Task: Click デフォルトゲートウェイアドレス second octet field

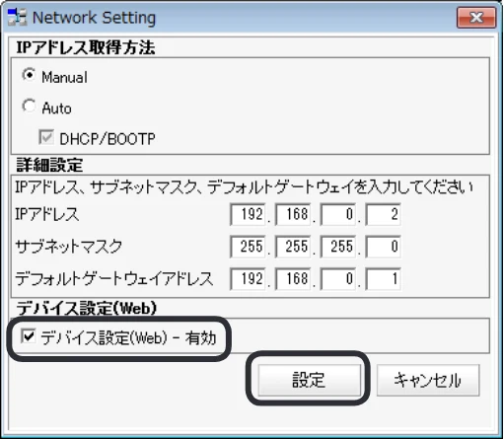Action: (293, 279)
